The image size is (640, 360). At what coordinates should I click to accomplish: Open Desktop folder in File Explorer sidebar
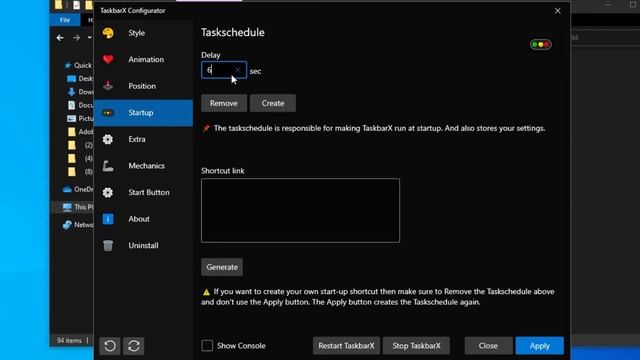click(x=80, y=79)
